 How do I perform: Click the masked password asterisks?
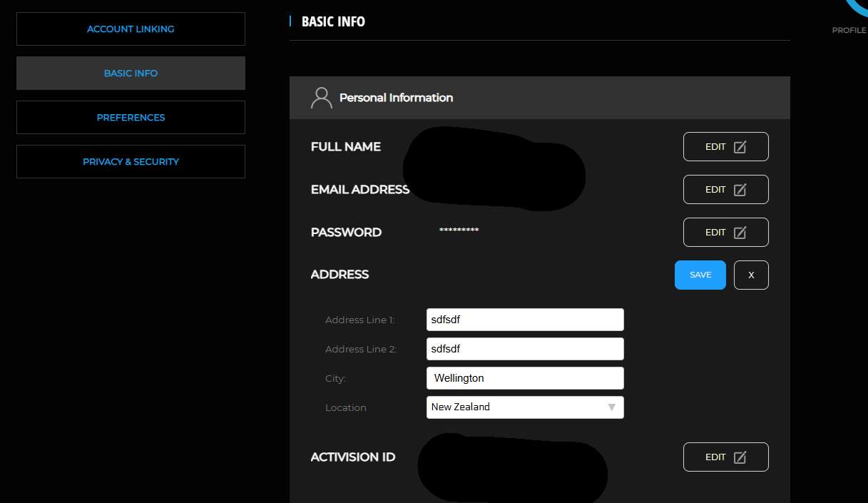[x=459, y=230]
